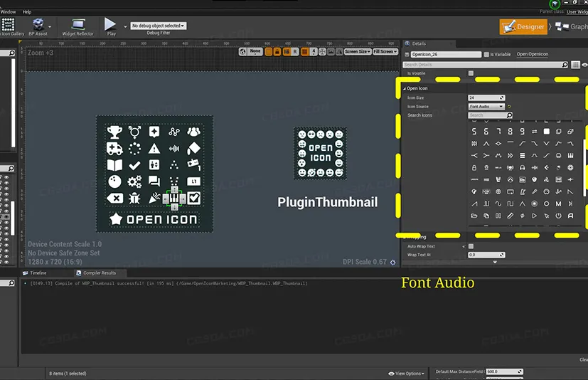Open the Window menu

[8, 12]
